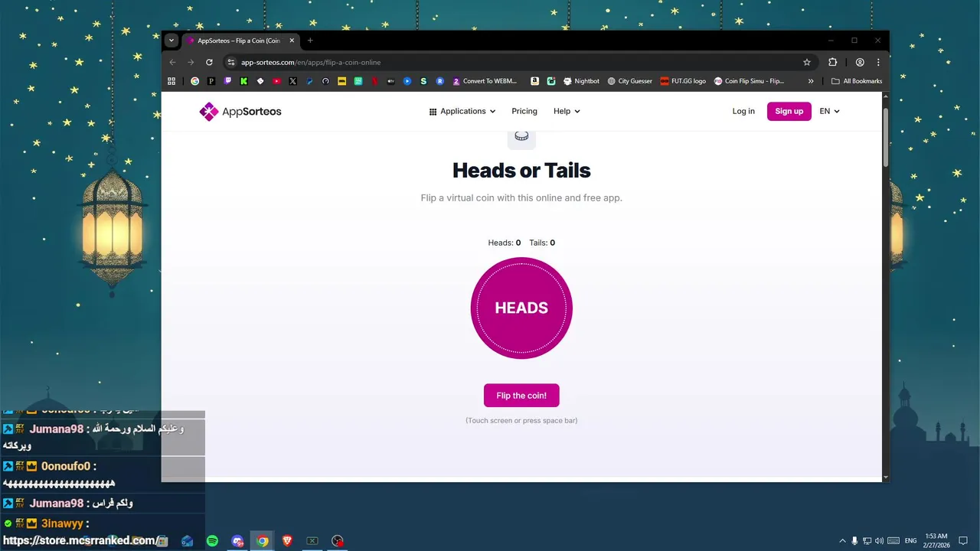This screenshot has width=980, height=551.
Task: Open the Apps grid bookmark icon
Action: pyautogui.click(x=171, y=80)
